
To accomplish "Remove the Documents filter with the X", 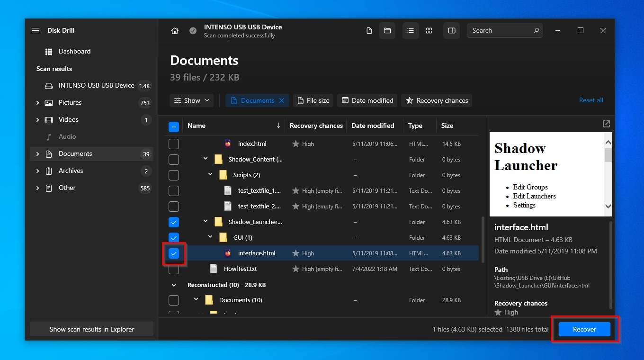I will pos(282,100).
